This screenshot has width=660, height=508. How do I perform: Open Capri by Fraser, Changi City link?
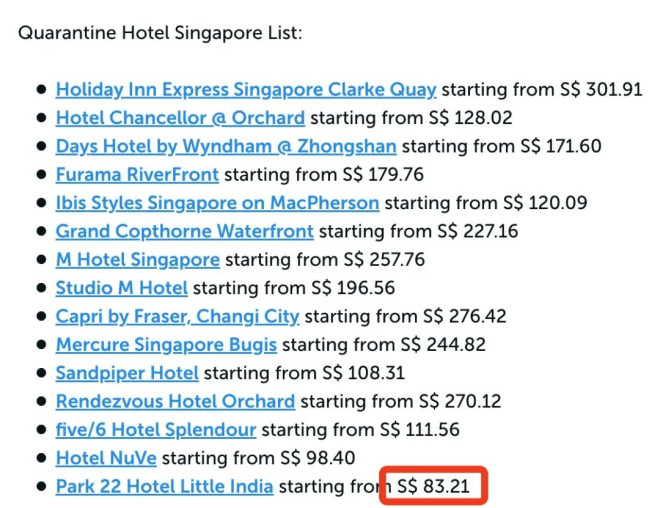coord(177,317)
